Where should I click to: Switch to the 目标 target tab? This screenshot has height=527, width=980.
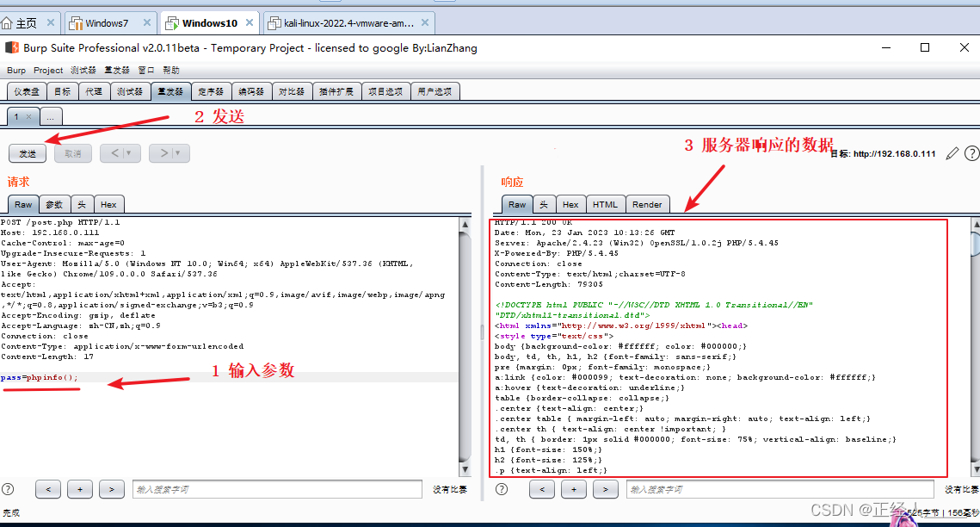coord(63,91)
